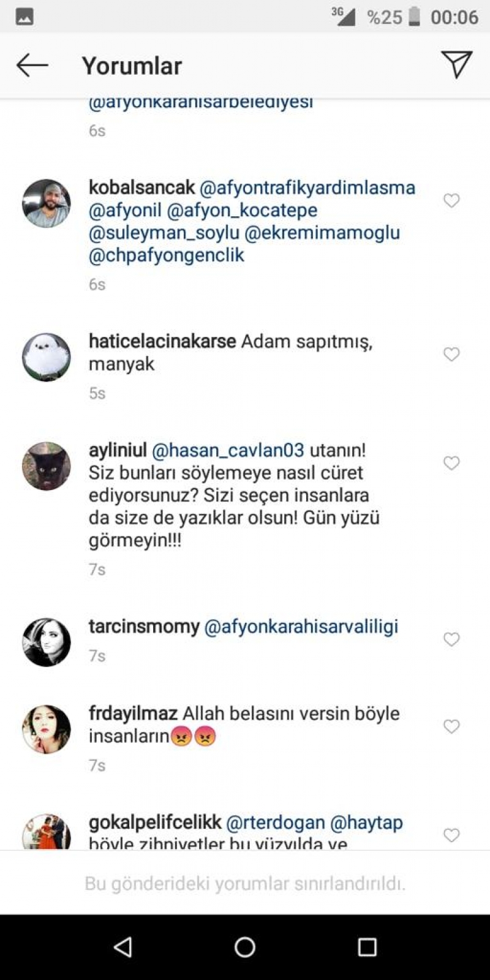Like tarcinsmomy's comment heart icon
490x980 pixels.
[451, 640]
